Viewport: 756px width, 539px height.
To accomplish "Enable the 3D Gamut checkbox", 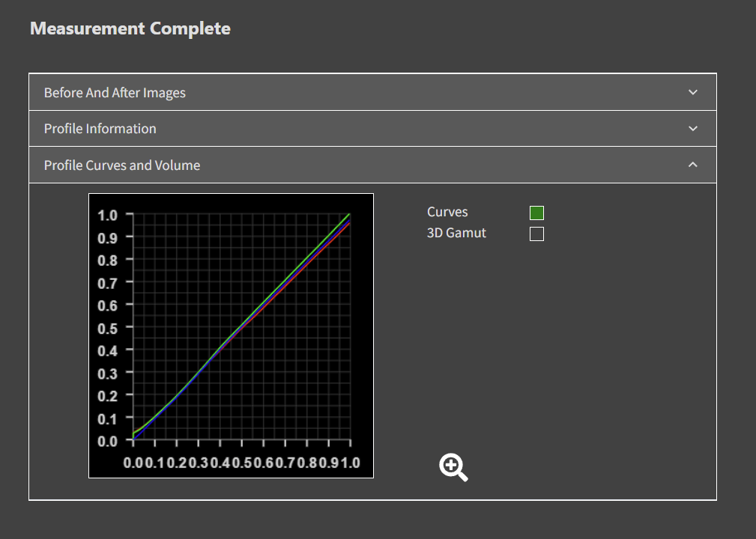I will pos(536,234).
